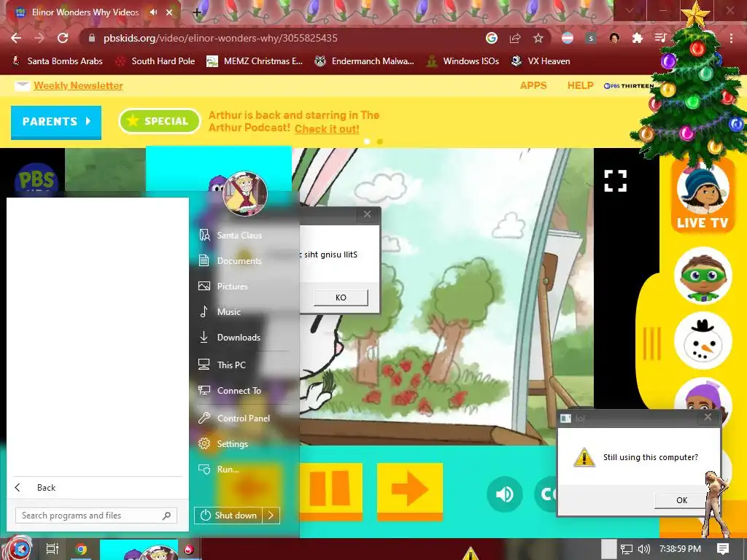Click the HELP link
This screenshot has height=560, width=747.
(580, 86)
